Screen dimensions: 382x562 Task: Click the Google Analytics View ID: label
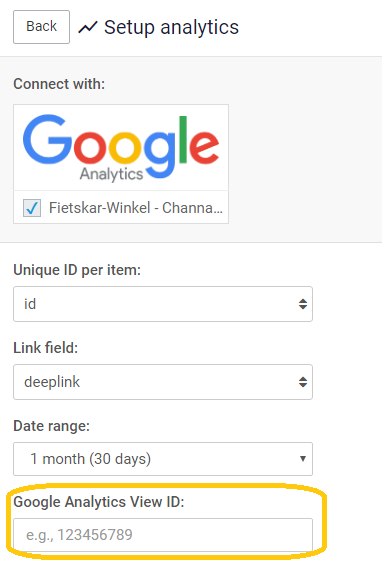99,502
